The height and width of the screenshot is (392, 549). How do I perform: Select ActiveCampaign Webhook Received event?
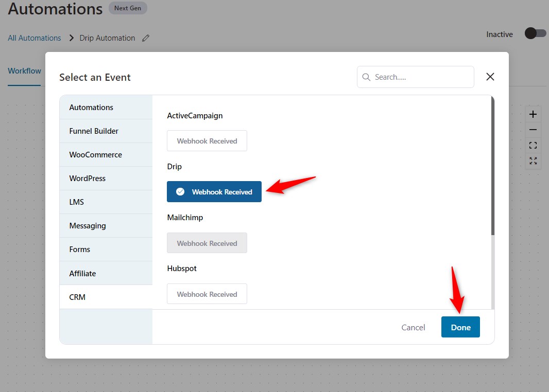click(x=207, y=141)
